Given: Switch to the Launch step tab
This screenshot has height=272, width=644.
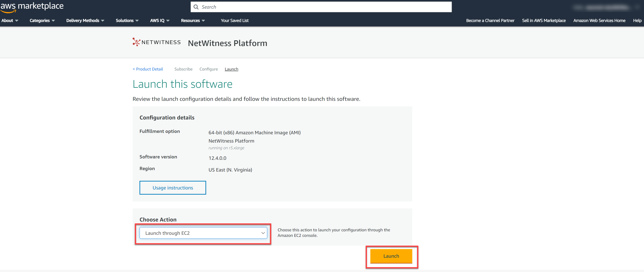Looking at the screenshot, I should coord(231,69).
